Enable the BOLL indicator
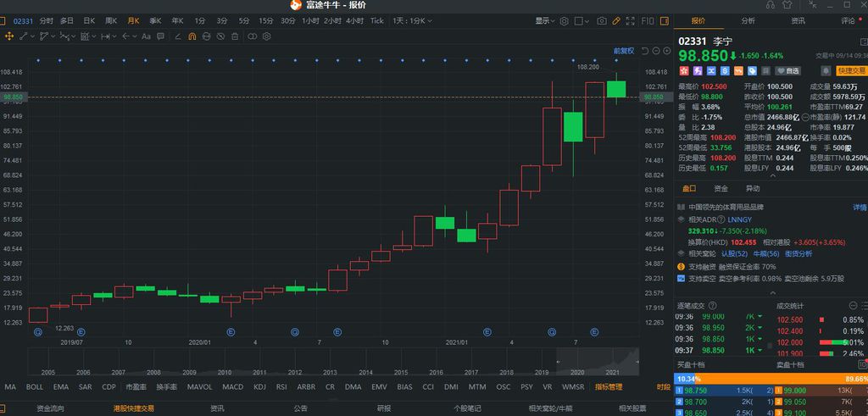Viewport: 868px width, 416px height. tap(34, 386)
